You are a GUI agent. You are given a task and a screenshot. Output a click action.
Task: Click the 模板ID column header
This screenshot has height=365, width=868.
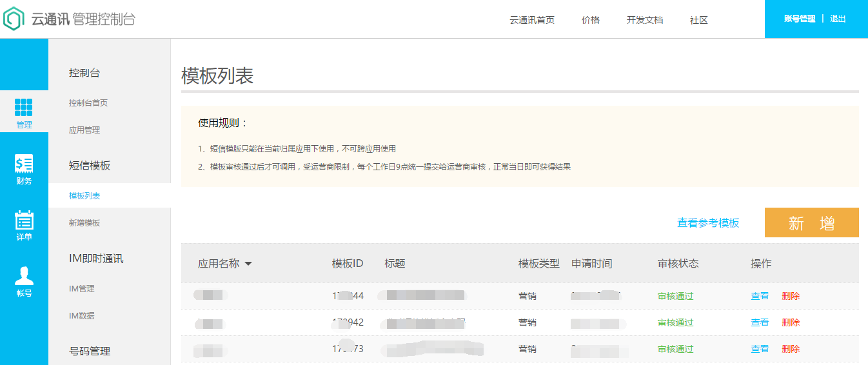pos(348,263)
